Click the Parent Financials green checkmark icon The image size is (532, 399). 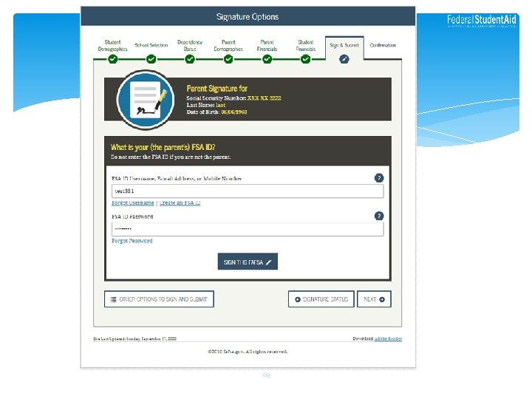tap(267, 59)
